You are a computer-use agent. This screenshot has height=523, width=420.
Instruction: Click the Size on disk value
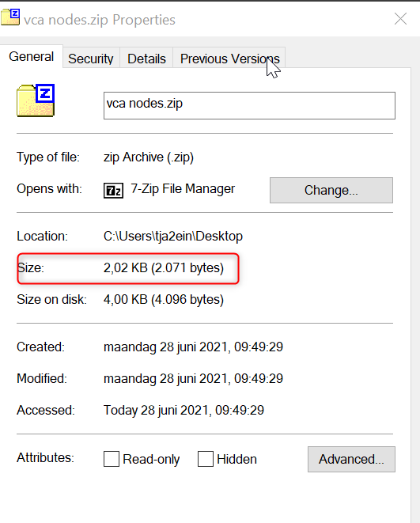pyautogui.click(x=163, y=300)
